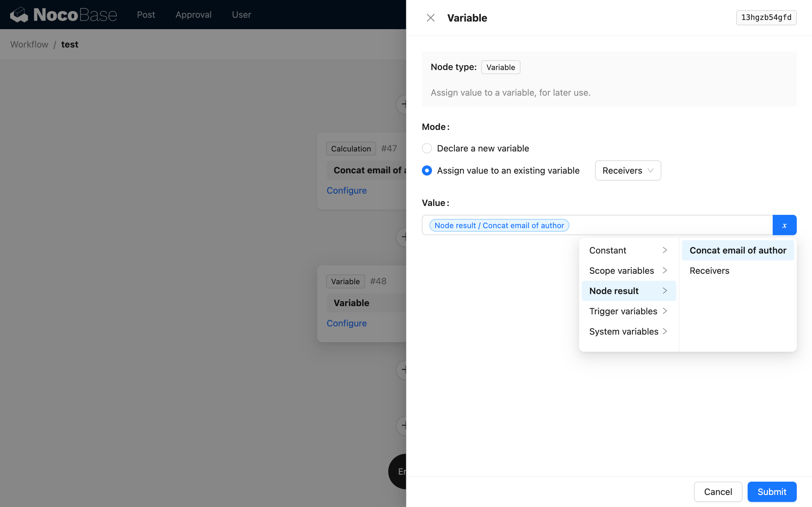The width and height of the screenshot is (812, 507).
Task: Click the 13hgzb54gfd node key tag
Action: click(766, 17)
